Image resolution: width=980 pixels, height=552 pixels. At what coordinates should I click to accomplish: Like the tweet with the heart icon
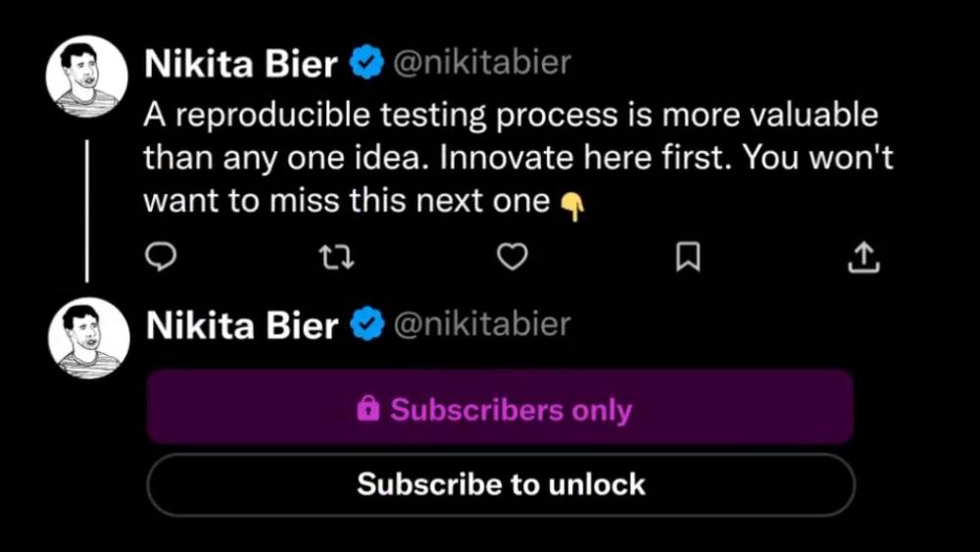point(513,257)
